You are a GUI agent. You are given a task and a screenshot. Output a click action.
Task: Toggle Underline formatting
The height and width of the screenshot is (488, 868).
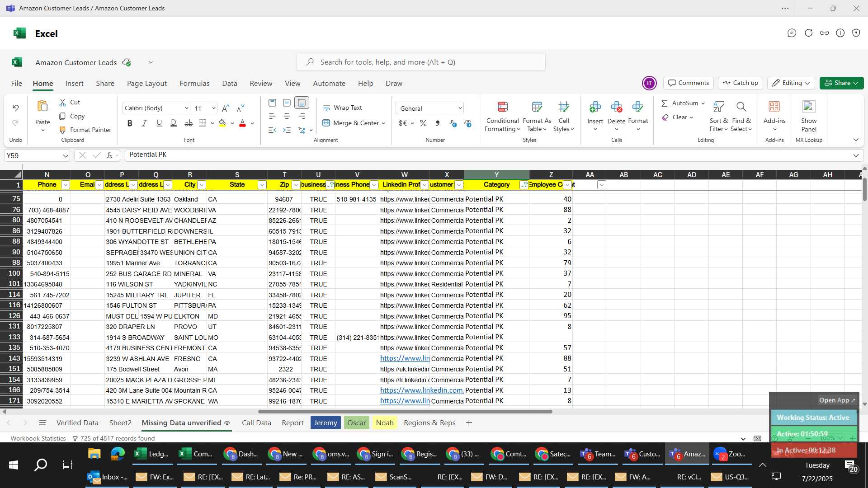[159, 123]
